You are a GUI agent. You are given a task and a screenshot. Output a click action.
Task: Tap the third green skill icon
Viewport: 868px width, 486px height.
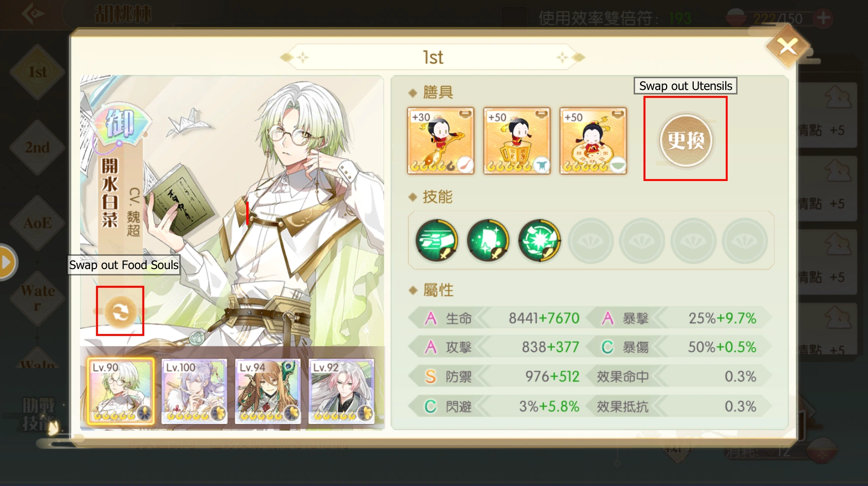[x=540, y=241]
